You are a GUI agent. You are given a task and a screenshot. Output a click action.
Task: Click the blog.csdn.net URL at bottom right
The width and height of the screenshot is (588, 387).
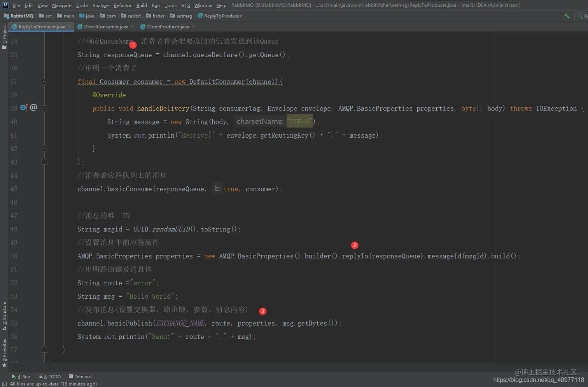(x=539, y=380)
